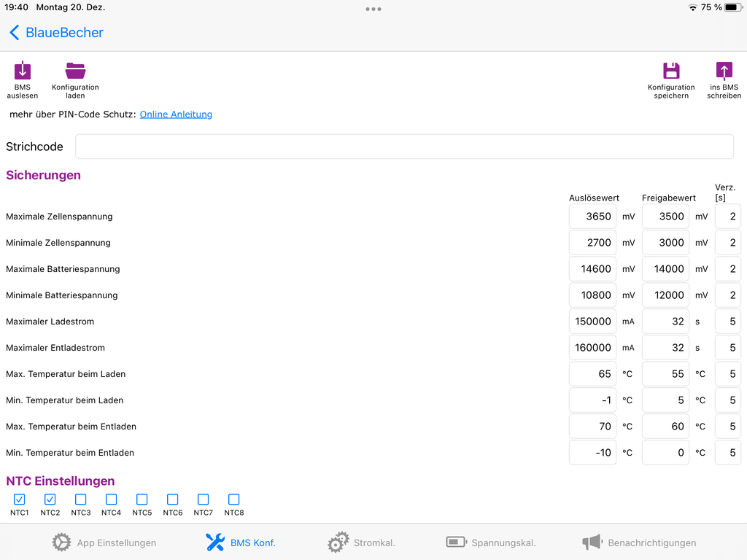Click ins BMS schreiben upload icon
This screenshot has height=560, width=747.
pyautogui.click(x=724, y=71)
